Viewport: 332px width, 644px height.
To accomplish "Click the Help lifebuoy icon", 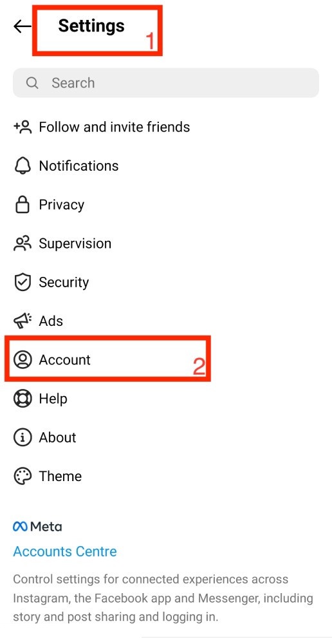I will pos(23,399).
